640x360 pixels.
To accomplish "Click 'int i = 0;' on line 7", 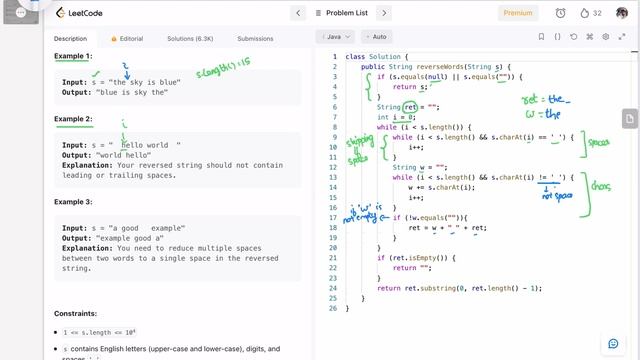I will (396, 117).
